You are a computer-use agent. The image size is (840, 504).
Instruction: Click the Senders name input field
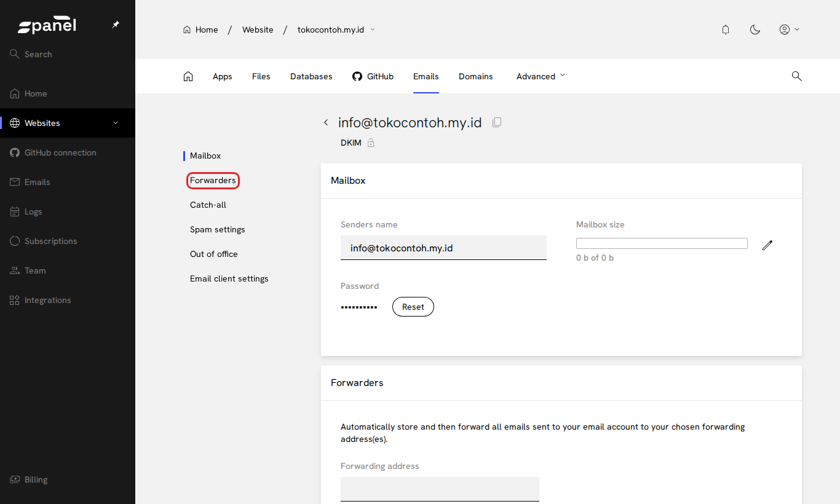pos(443,248)
